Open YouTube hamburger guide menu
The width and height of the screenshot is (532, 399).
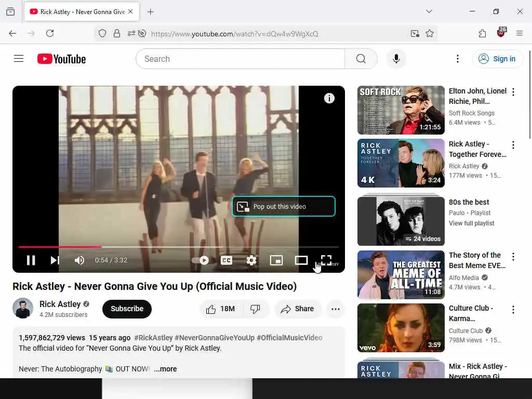click(x=19, y=59)
